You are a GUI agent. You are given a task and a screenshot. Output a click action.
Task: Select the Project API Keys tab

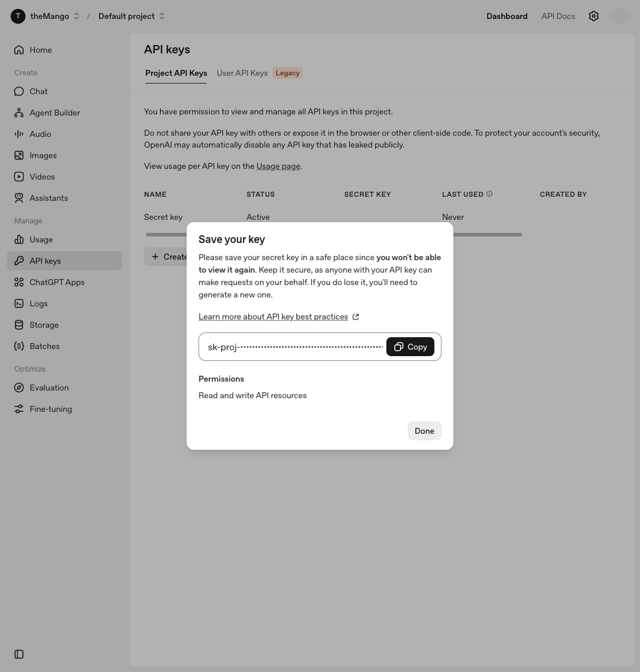click(176, 73)
